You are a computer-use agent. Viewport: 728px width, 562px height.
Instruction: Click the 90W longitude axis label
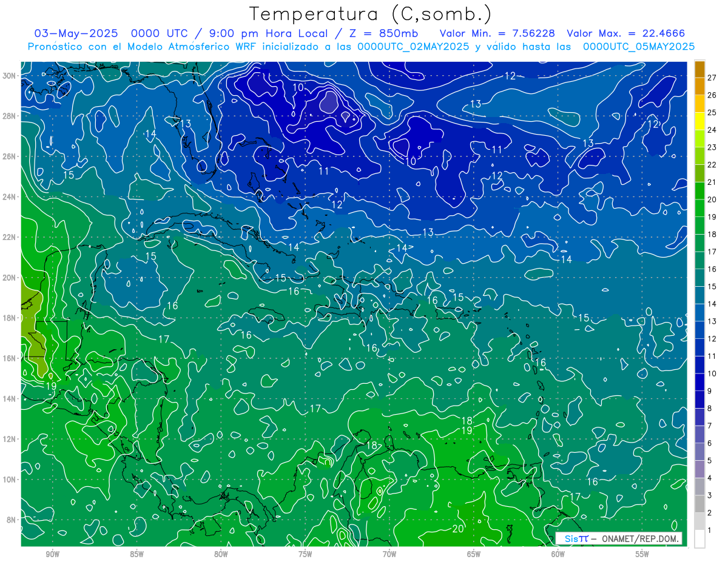(x=52, y=555)
